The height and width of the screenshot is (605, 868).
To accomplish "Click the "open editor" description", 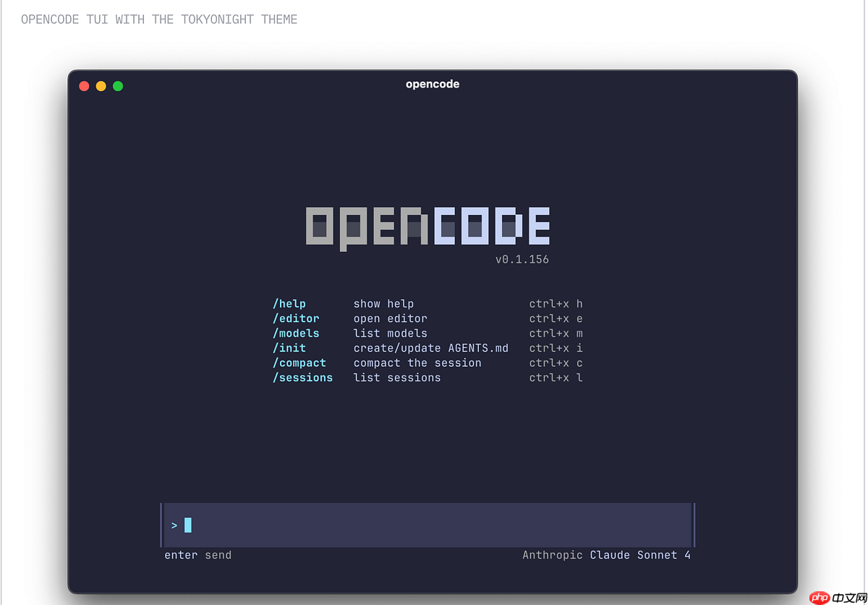I will pos(391,318).
